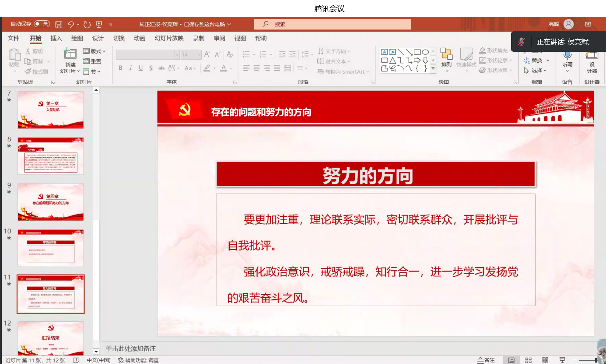Image resolution: width=606 pixels, height=364 pixels.
Task: Open Reading View from status bar
Action: point(545,360)
